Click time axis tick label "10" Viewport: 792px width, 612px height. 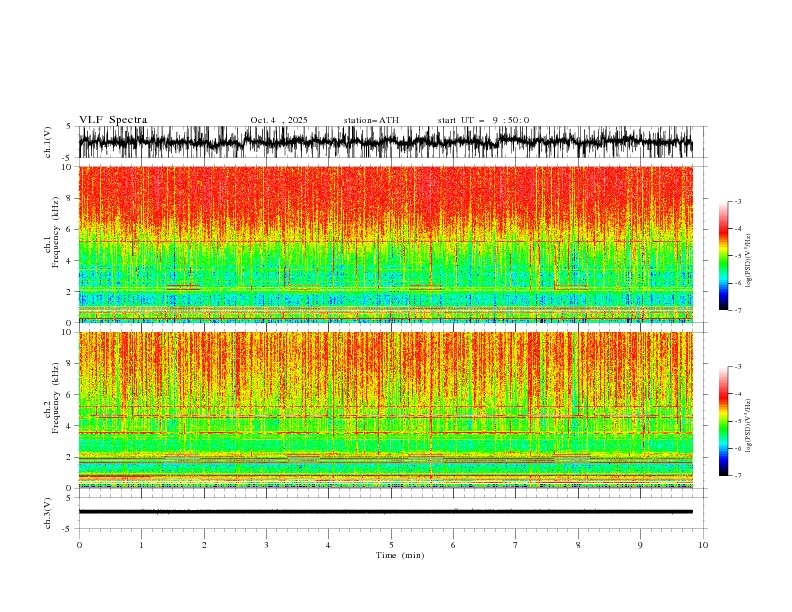point(703,545)
